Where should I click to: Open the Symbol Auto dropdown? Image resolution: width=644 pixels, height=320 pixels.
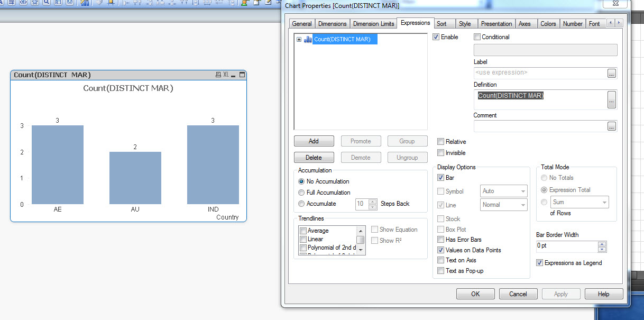[504, 191]
